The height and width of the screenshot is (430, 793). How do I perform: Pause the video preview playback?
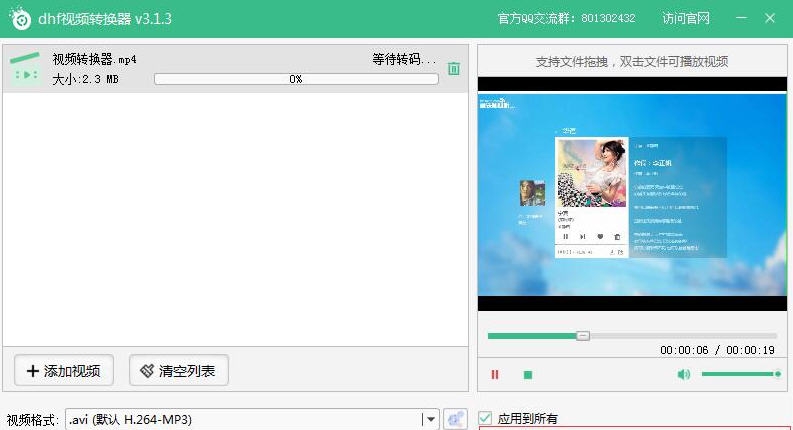tap(495, 374)
